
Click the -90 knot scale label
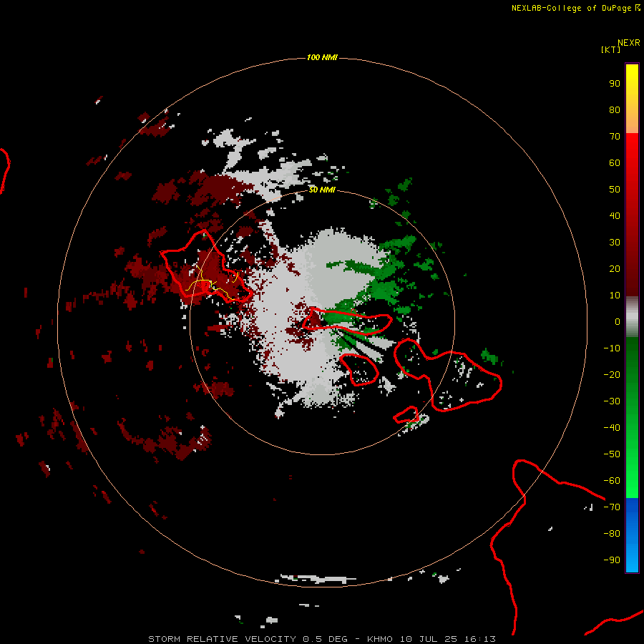click(x=612, y=560)
